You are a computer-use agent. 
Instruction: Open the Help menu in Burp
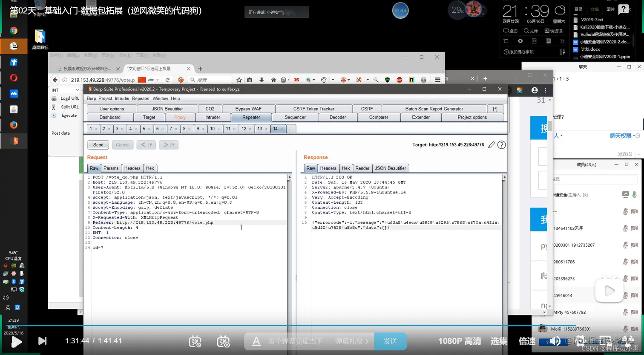(175, 98)
